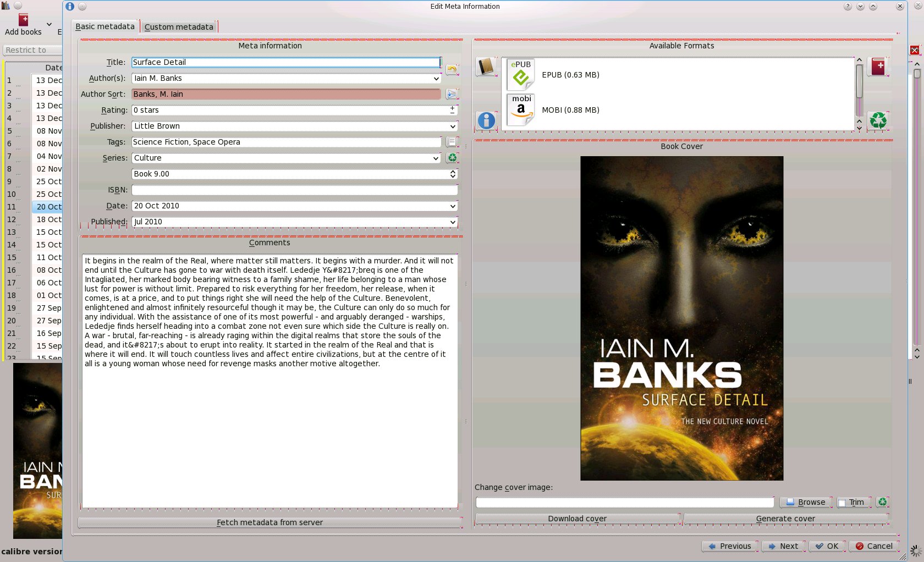Screen dimensions: 924x562
Task: Open the tag editor icon
Action: 452,142
